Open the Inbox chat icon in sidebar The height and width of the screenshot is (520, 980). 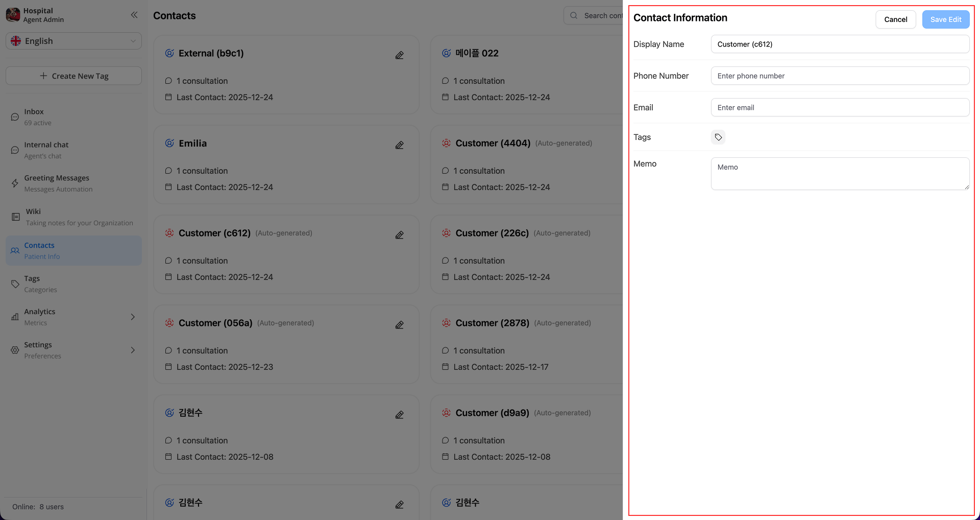(14, 116)
